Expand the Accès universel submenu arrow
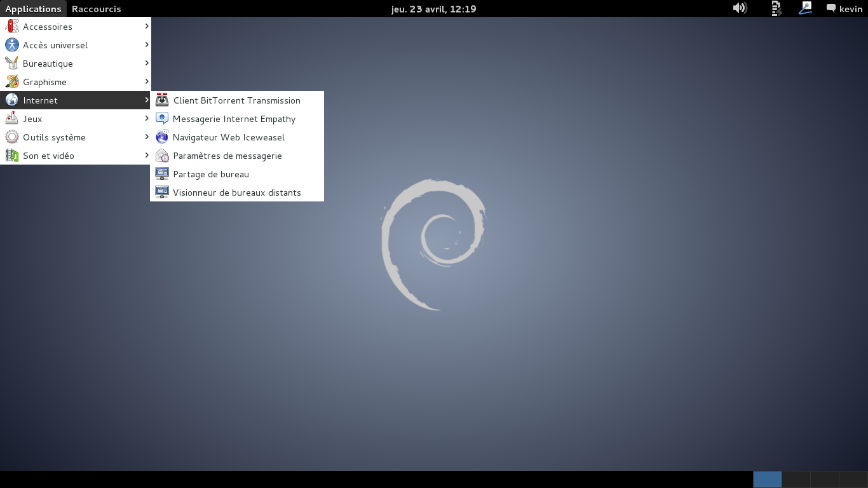This screenshot has height=488, width=868. 147,44
